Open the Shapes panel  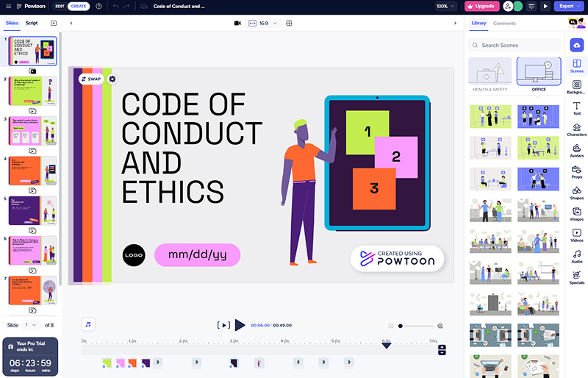click(576, 193)
